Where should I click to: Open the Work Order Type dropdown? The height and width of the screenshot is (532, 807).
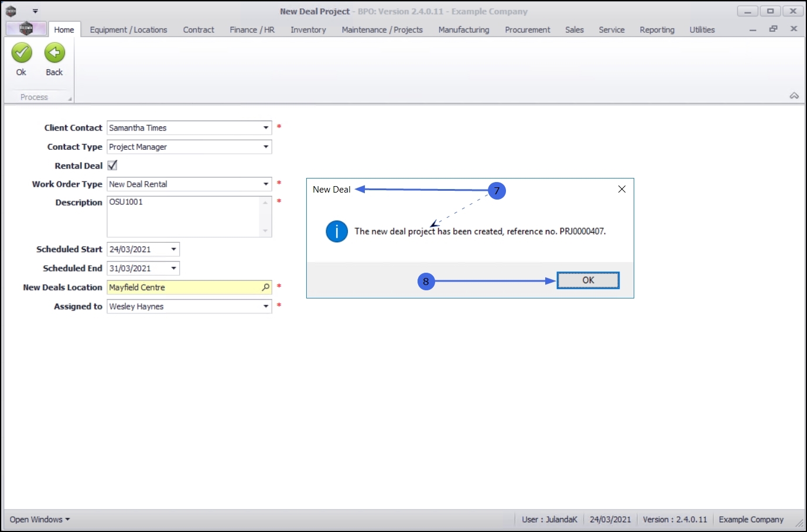click(x=266, y=184)
